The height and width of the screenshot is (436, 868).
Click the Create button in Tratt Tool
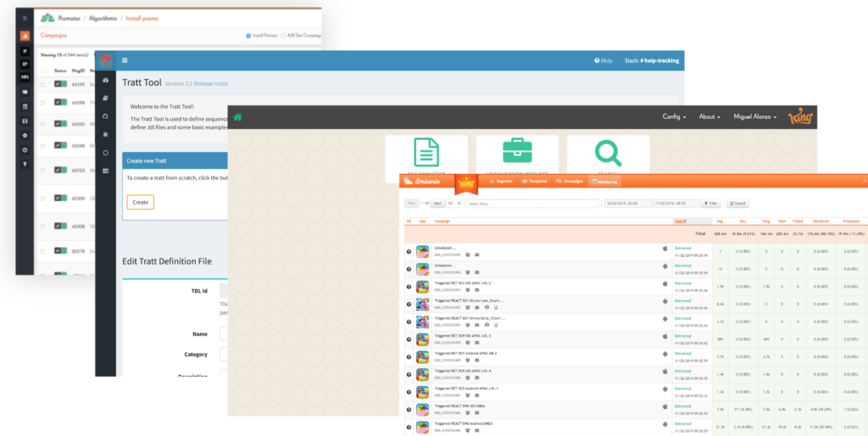(x=140, y=202)
